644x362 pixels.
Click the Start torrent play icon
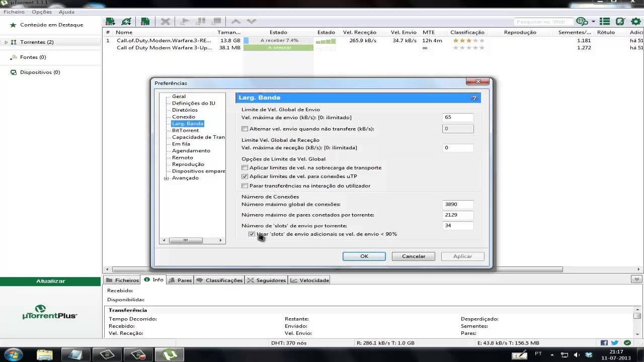pyautogui.click(x=185, y=22)
